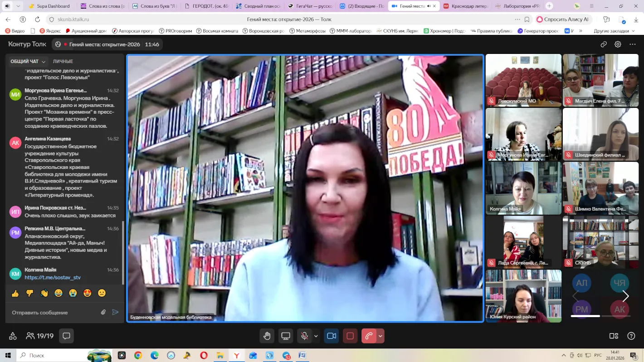Click Репкина М.В. sender name in chat

(x=55, y=229)
